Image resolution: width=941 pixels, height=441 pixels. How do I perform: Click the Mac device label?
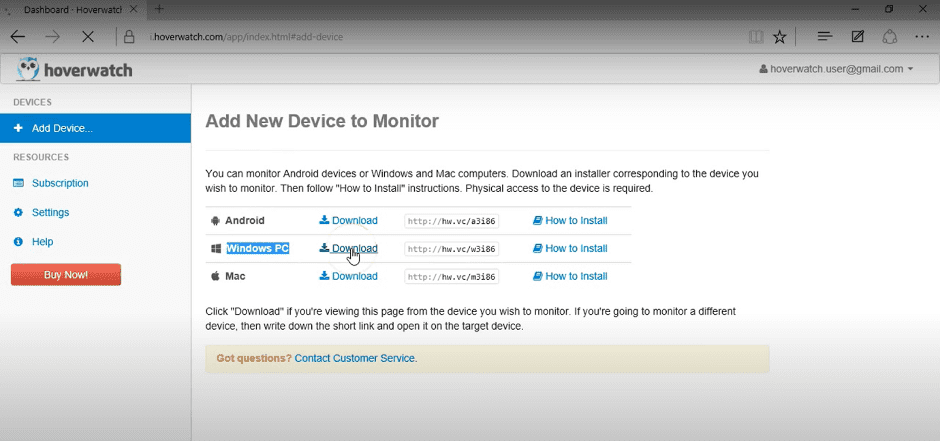(235, 276)
